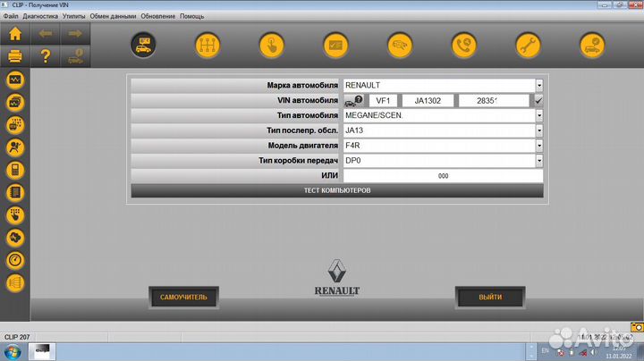Click the JA13 after-sales type value

[354, 130]
